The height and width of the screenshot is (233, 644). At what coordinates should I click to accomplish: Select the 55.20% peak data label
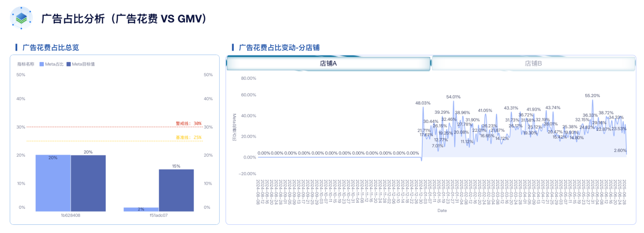click(x=592, y=96)
